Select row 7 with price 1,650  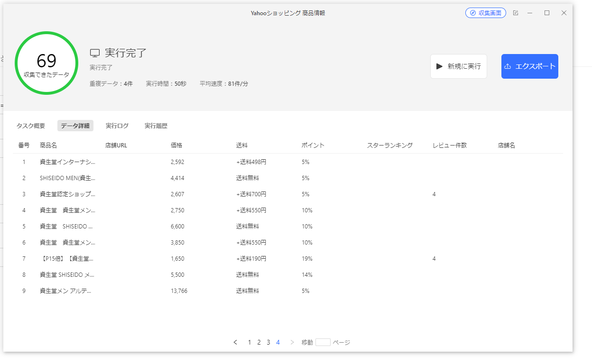coord(177,259)
